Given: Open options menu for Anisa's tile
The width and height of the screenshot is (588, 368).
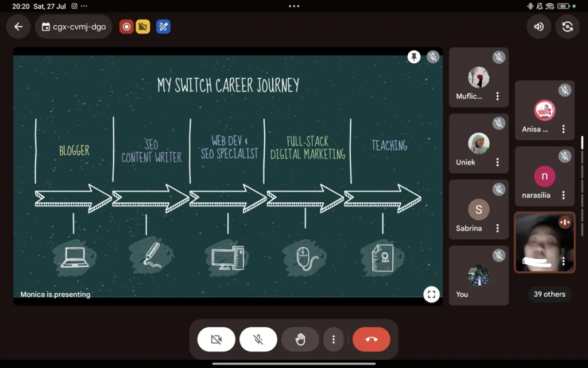Looking at the screenshot, I should click(563, 129).
